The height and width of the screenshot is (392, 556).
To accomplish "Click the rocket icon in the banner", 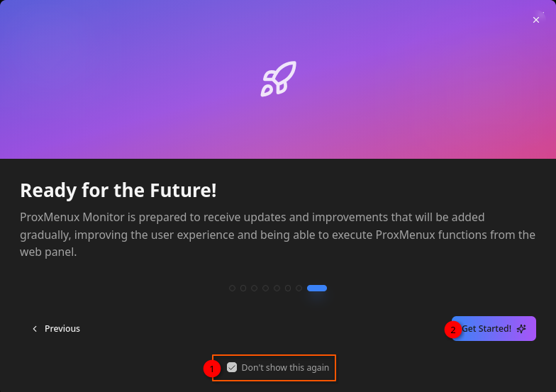I will (278, 79).
